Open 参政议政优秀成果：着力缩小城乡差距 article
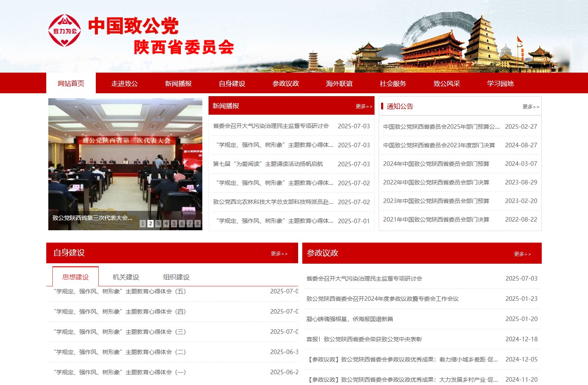This screenshot has width=588, height=385. coord(402,359)
